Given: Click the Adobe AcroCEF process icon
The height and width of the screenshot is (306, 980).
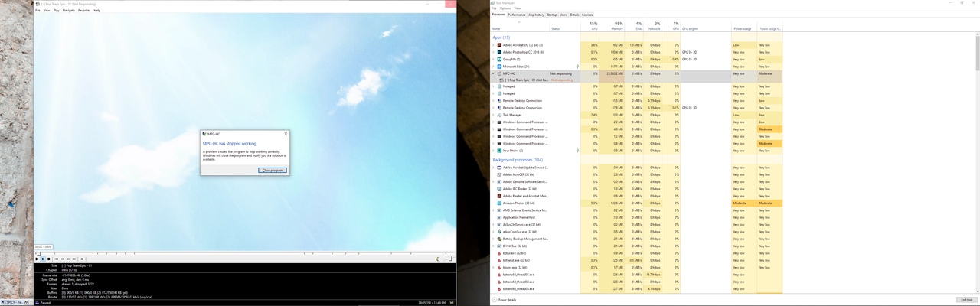Looking at the screenshot, I should [x=499, y=174].
